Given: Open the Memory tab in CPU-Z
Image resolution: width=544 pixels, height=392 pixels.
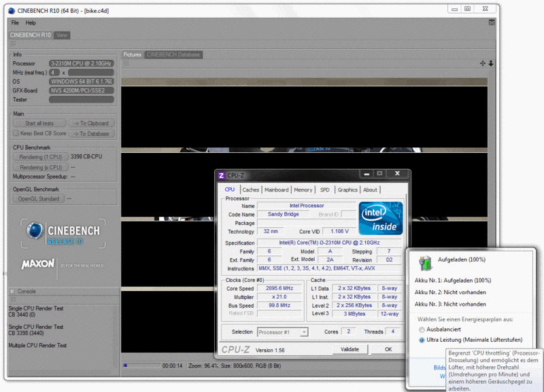Looking at the screenshot, I should click(x=303, y=190).
